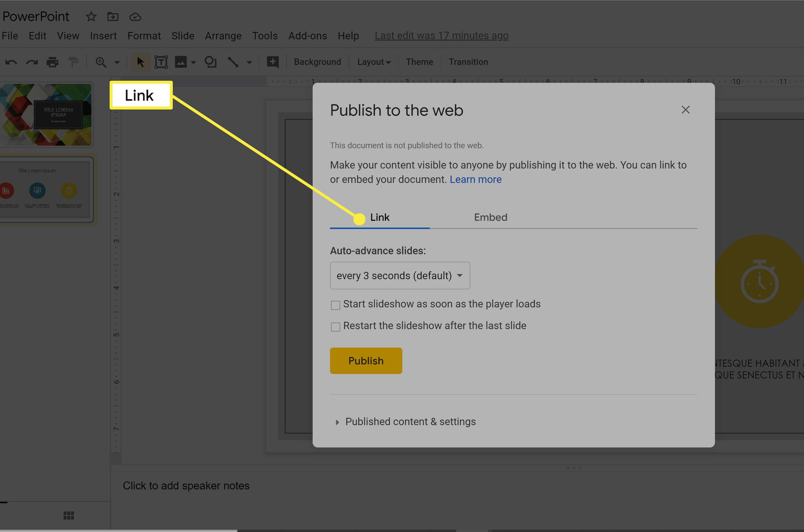Select the print icon
This screenshot has height=532, width=804.
coord(53,62)
